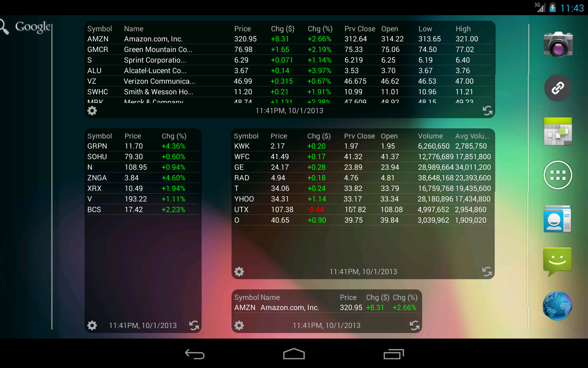Select the KWK ticker symbol
This screenshot has height=368, width=588.
click(x=242, y=146)
